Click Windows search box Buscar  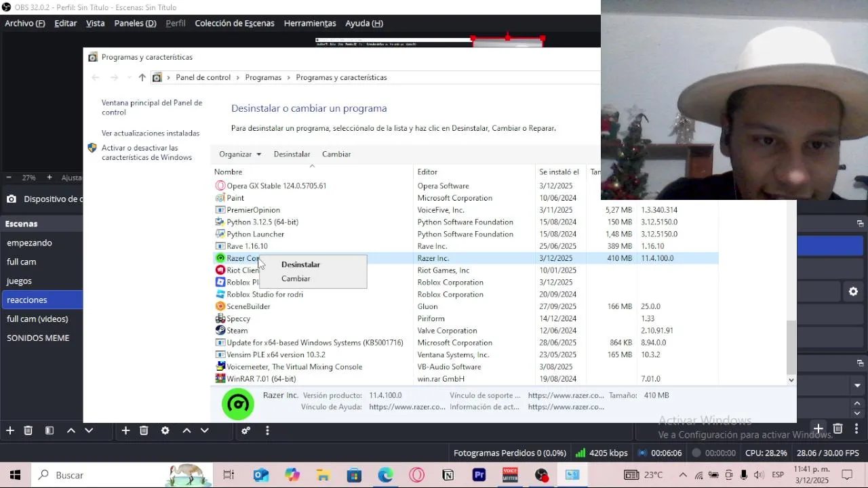[98, 475]
